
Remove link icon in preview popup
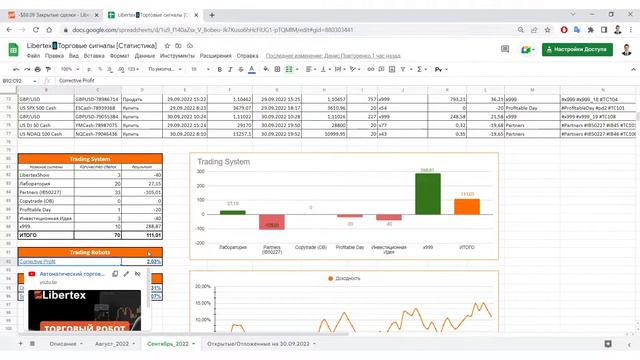(x=138, y=274)
